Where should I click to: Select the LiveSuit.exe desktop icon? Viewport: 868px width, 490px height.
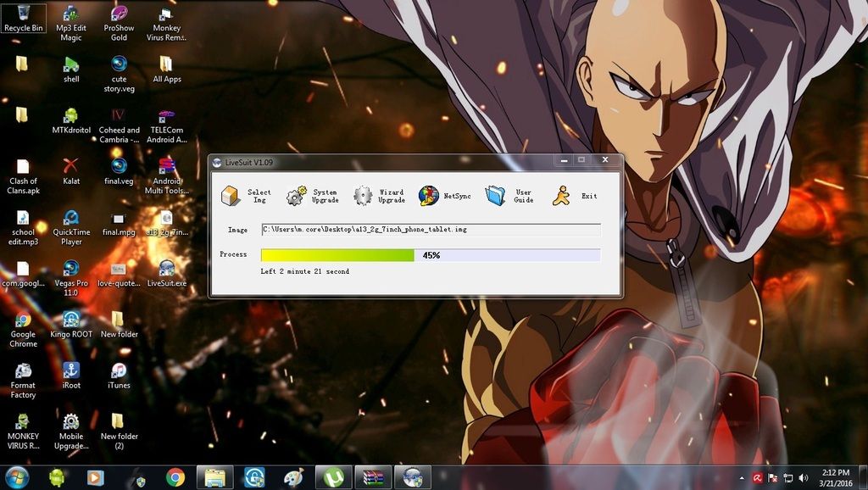click(167, 274)
